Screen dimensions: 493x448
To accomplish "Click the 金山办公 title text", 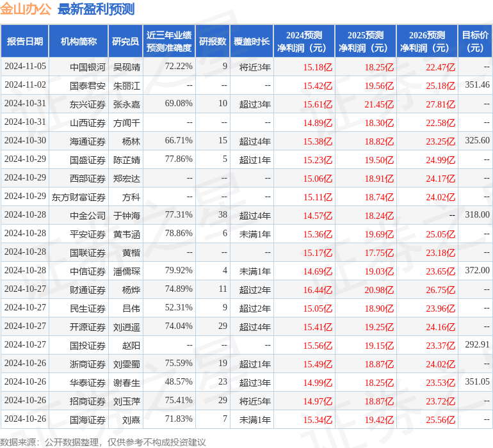I will pos(26,9).
